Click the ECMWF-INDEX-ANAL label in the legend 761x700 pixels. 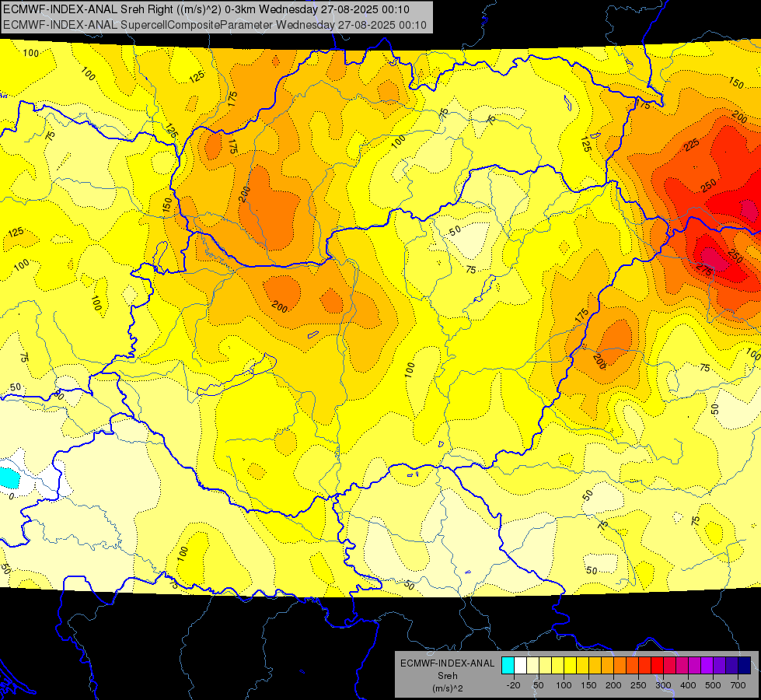point(447,663)
